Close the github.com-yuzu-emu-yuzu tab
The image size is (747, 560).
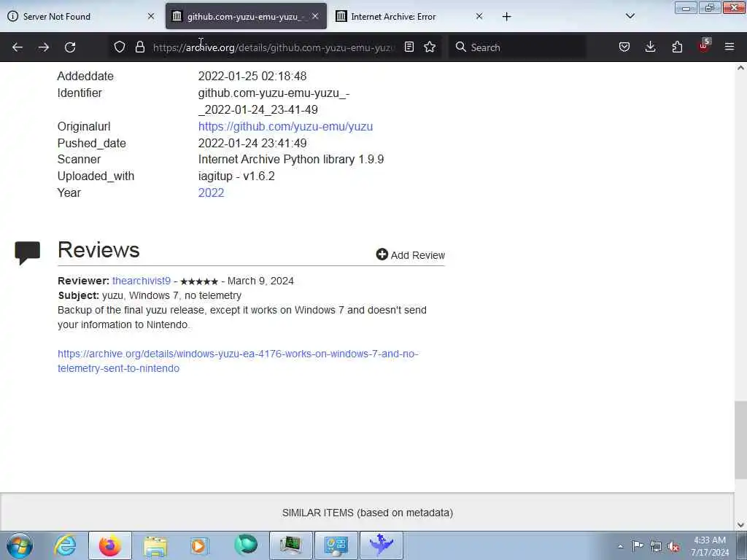(315, 16)
